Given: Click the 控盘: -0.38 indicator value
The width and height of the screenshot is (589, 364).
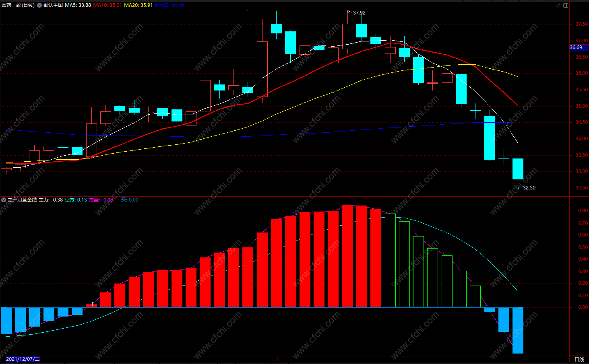Looking at the screenshot, I should pos(101,200).
